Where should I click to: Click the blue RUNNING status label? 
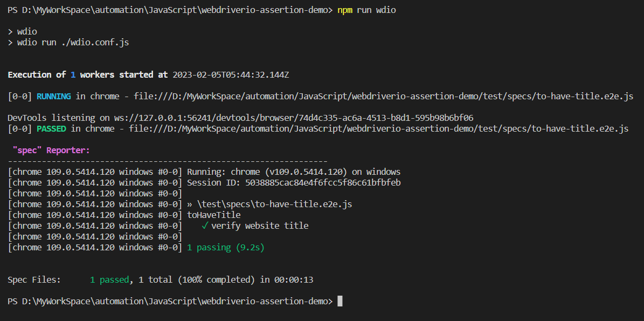tap(53, 97)
